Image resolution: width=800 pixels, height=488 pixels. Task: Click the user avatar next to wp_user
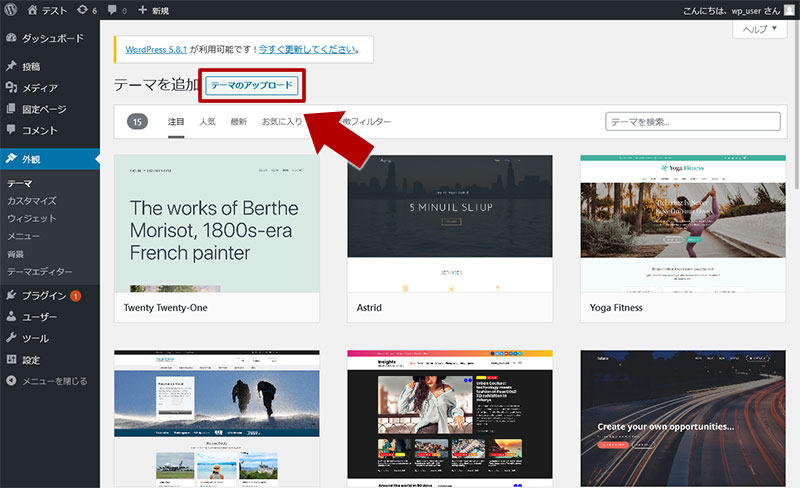point(789,10)
